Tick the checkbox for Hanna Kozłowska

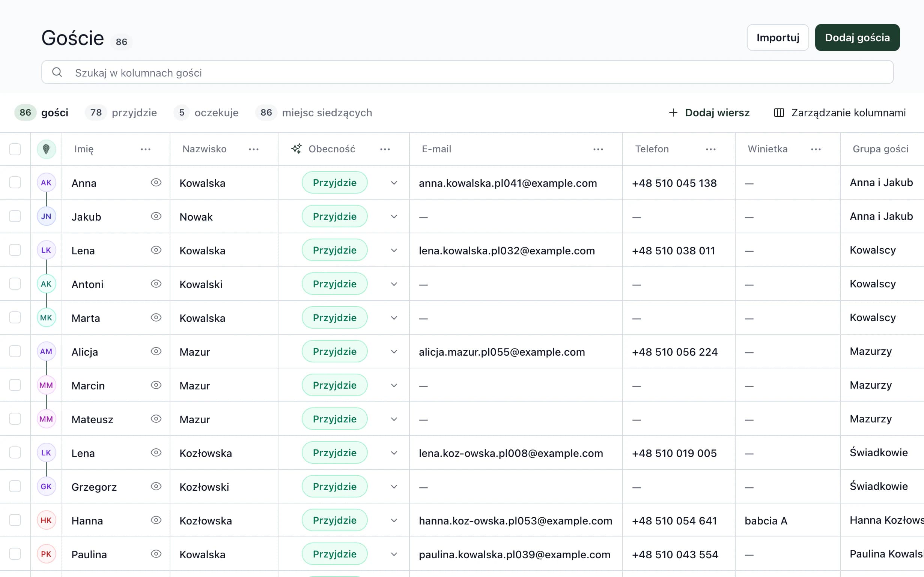pos(15,520)
